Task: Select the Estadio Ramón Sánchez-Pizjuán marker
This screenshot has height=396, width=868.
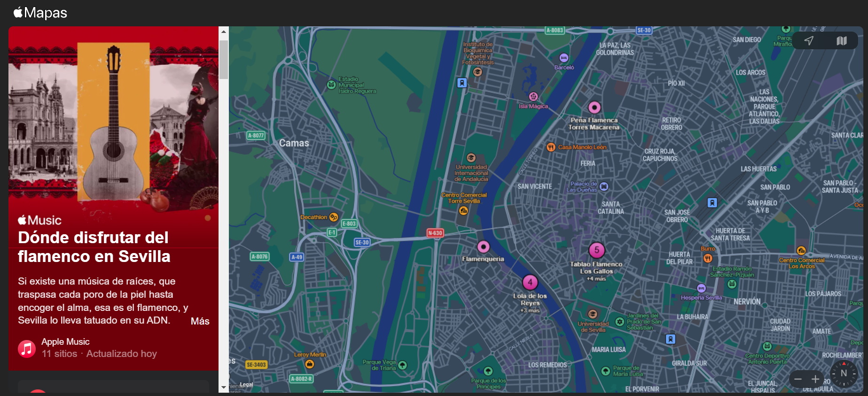Action: tap(732, 284)
